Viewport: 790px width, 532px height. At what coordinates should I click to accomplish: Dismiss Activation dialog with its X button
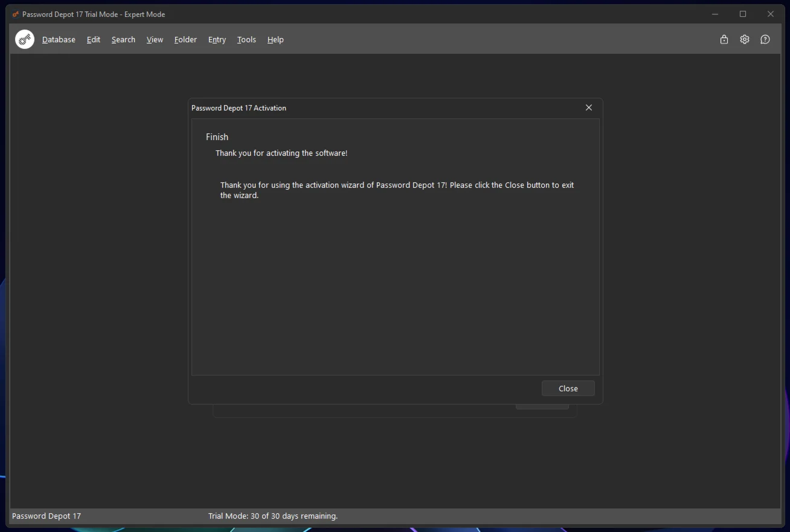[589, 107]
